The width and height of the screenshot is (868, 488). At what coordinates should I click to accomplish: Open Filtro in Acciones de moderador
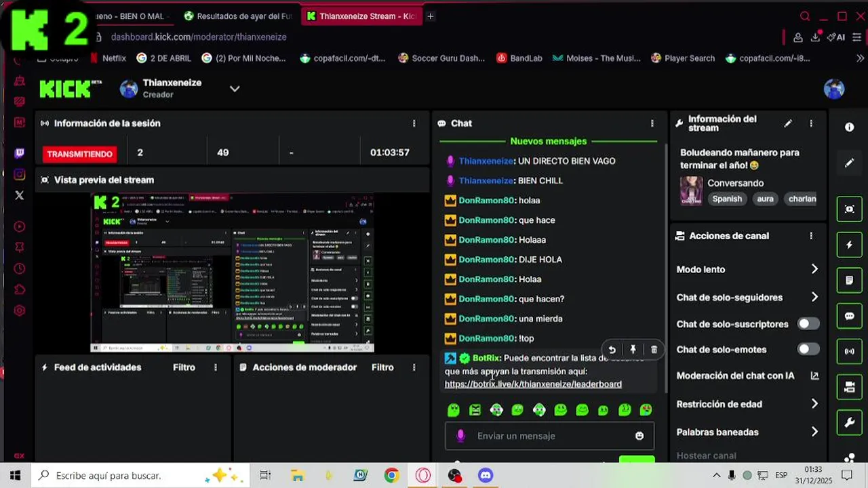382,367
